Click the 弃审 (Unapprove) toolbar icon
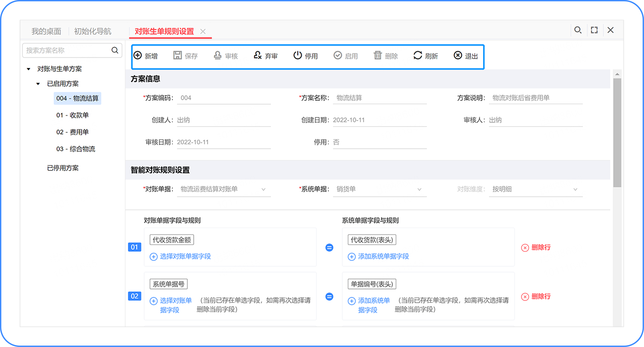The width and height of the screenshot is (644, 347). tap(258, 56)
